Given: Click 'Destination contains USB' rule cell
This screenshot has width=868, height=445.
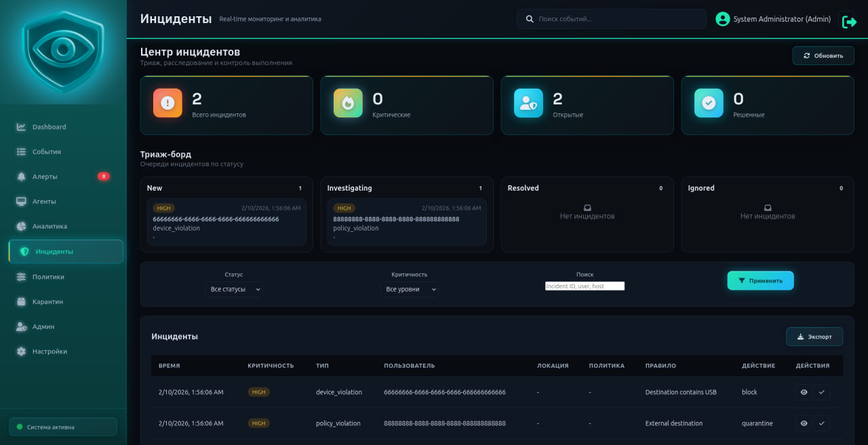Looking at the screenshot, I should pos(681,392).
